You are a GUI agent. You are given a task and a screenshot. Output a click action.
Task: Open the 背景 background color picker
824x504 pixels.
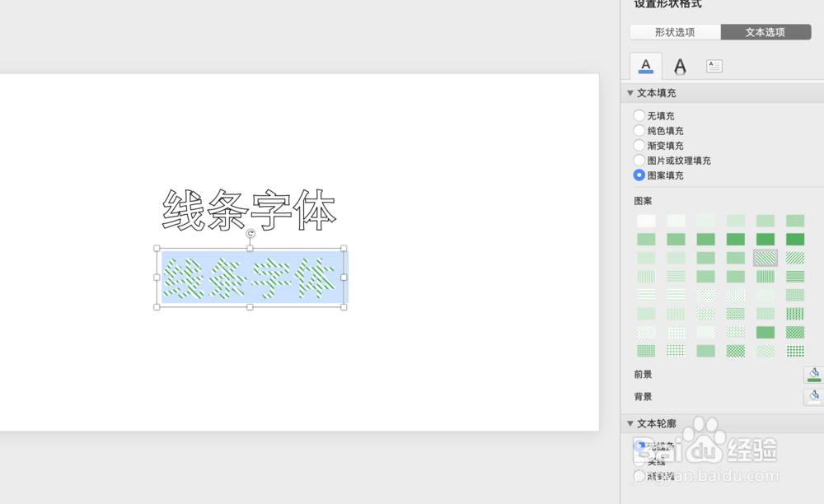813,397
